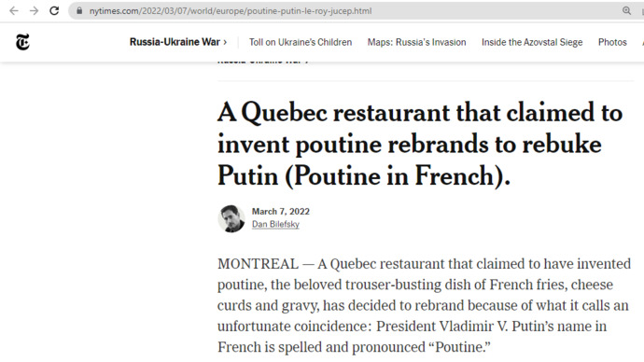
Task: Open the zoom magnifier icon in address bar
Action: (626, 11)
